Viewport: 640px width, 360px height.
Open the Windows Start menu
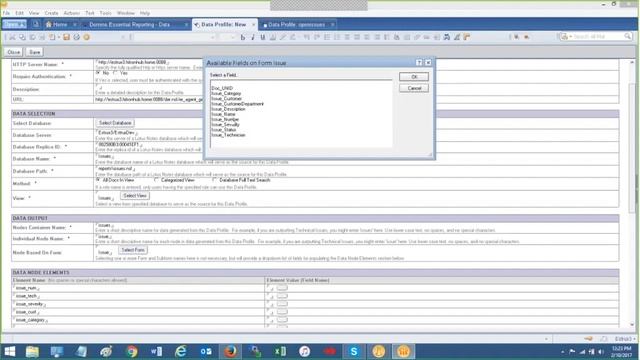click(9, 351)
